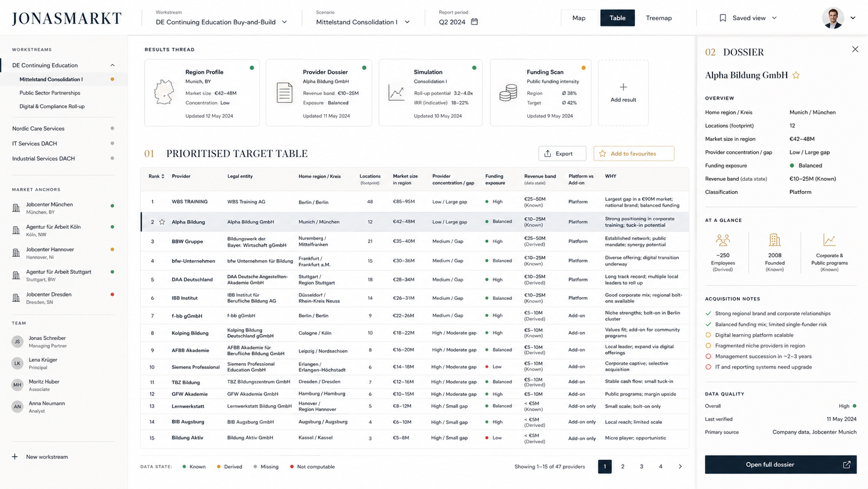Toggle Digital learning platform scalable note marker
868x489 pixels.
pyautogui.click(x=708, y=335)
